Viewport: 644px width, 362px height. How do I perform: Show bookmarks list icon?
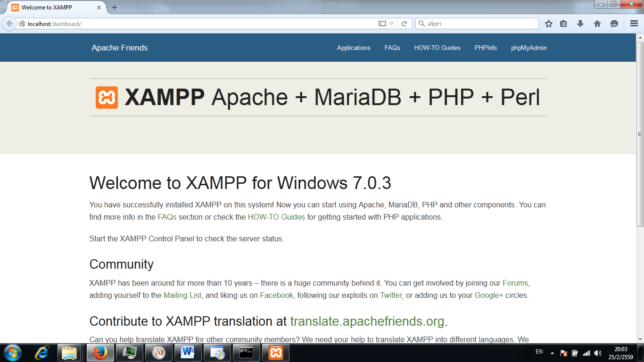563,24
